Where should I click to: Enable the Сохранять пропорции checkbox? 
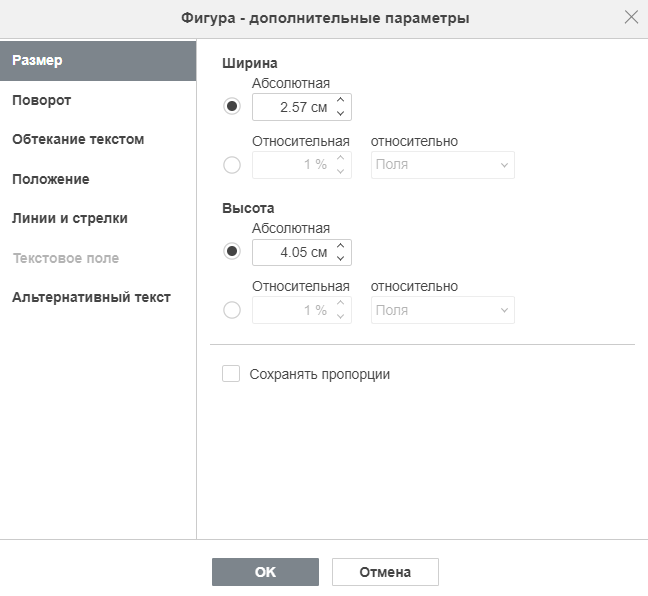231,374
